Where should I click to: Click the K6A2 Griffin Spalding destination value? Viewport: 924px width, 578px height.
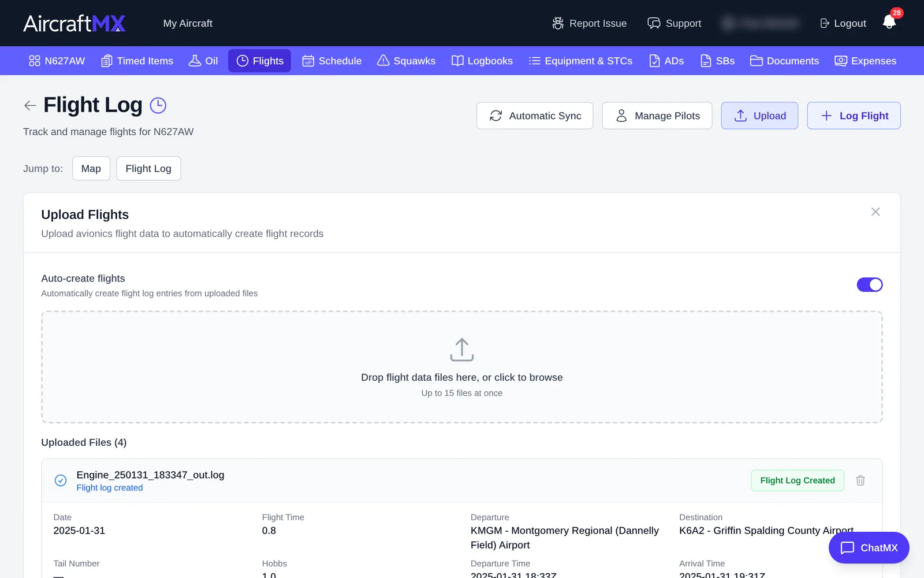coord(766,531)
